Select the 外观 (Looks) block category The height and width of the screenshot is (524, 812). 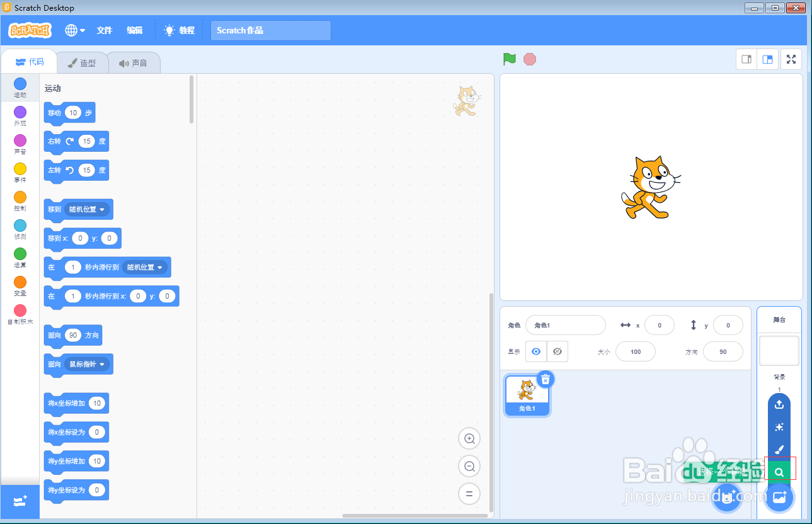coord(20,118)
